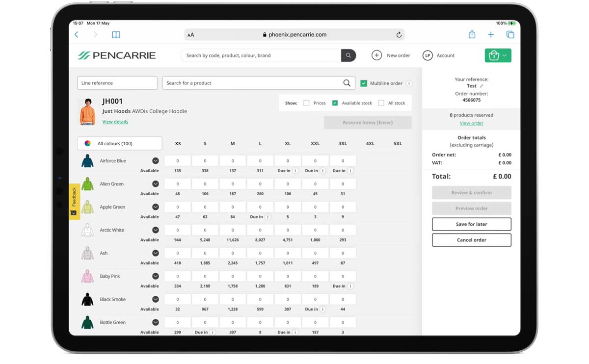Click order number 4566075
This screenshot has width=589, height=364.
point(472,100)
